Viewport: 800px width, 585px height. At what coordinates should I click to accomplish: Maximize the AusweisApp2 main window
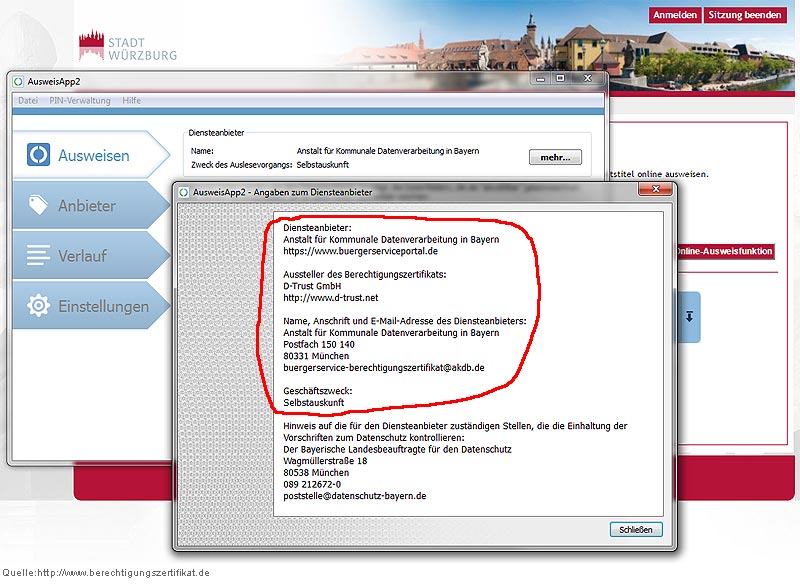click(x=560, y=79)
